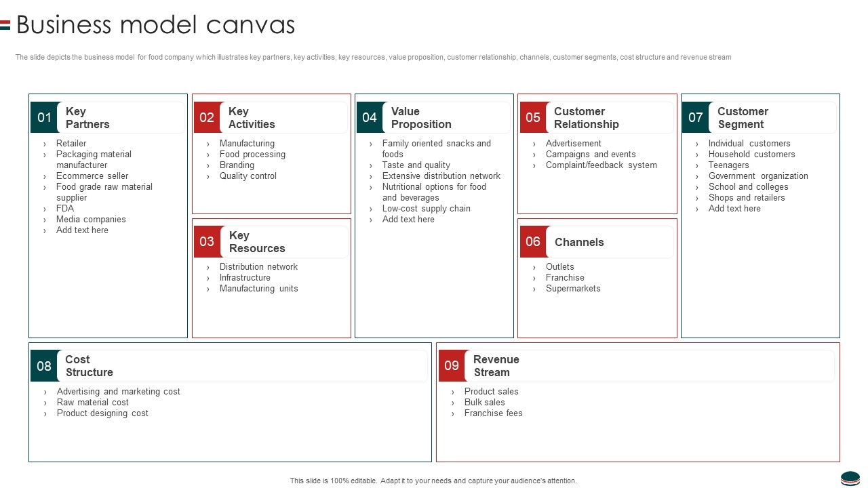Click the "Advertisement" bullet

click(x=573, y=144)
